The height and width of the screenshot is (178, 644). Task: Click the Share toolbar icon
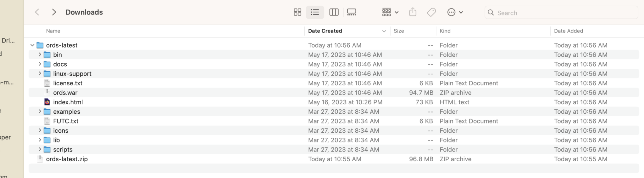(413, 12)
